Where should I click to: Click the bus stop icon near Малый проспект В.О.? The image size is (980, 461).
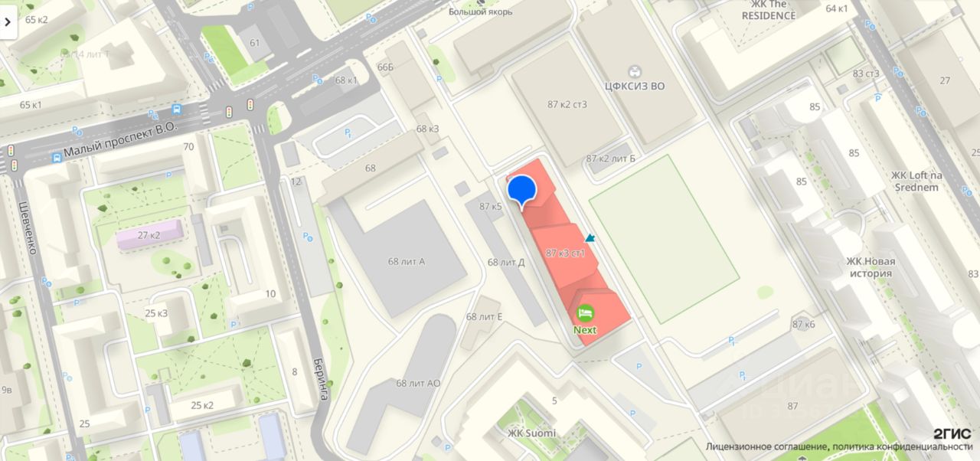point(57,159)
